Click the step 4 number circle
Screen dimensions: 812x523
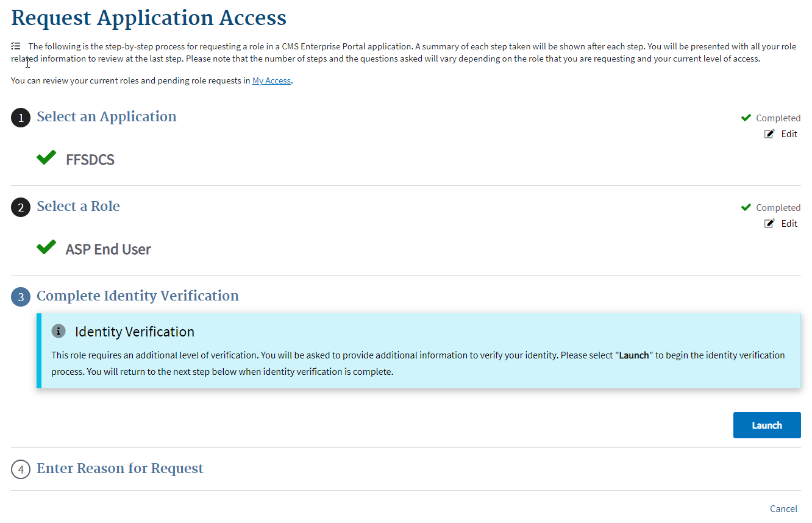pyautogui.click(x=21, y=469)
